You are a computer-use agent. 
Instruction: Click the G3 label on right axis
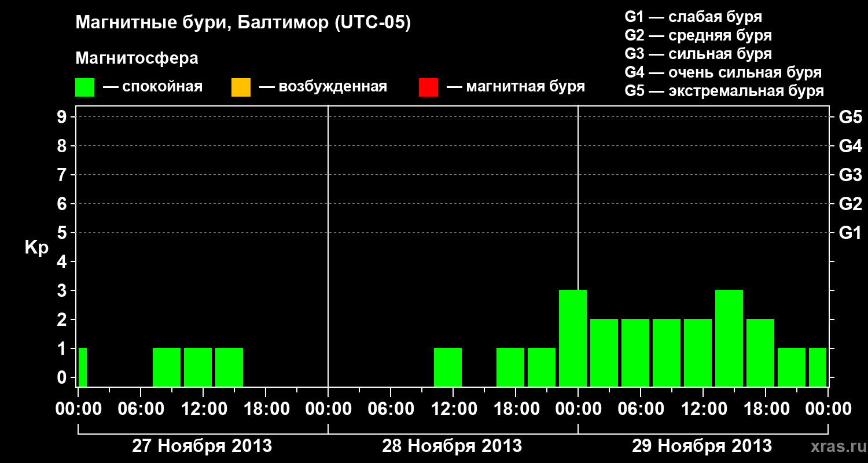[851, 175]
